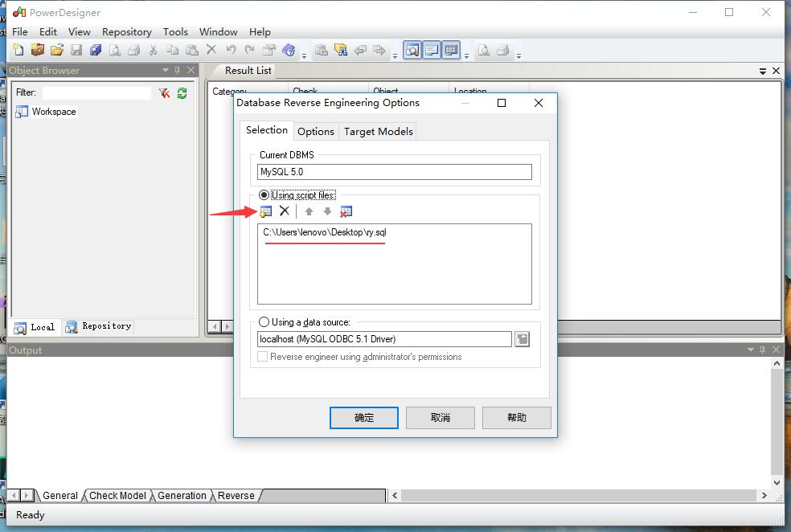The width and height of the screenshot is (791, 532).
Task: Click the Properties toolbar icon
Action: click(269, 50)
